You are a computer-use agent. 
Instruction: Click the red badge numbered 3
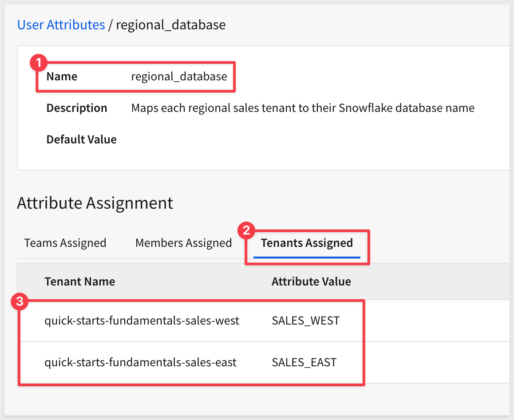19,302
